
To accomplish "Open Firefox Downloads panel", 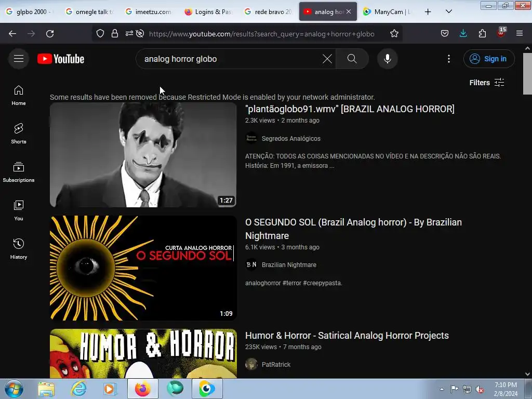I will (463, 34).
